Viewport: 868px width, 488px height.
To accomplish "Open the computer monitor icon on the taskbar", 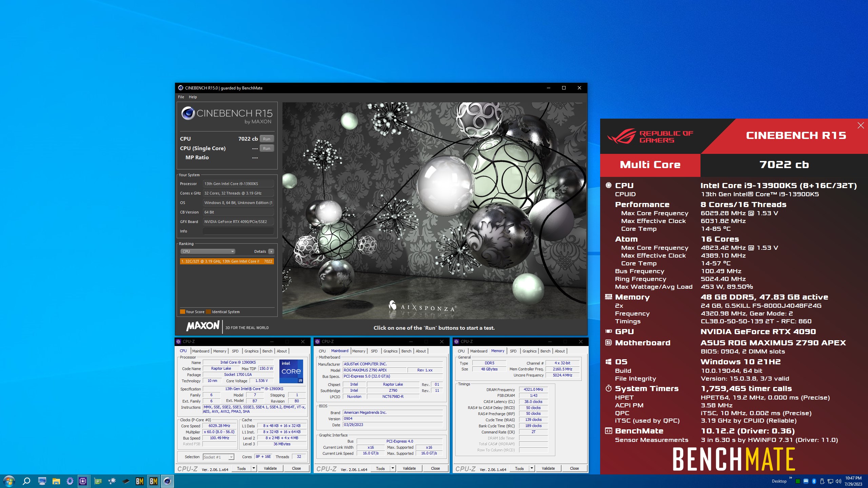I will click(x=42, y=481).
